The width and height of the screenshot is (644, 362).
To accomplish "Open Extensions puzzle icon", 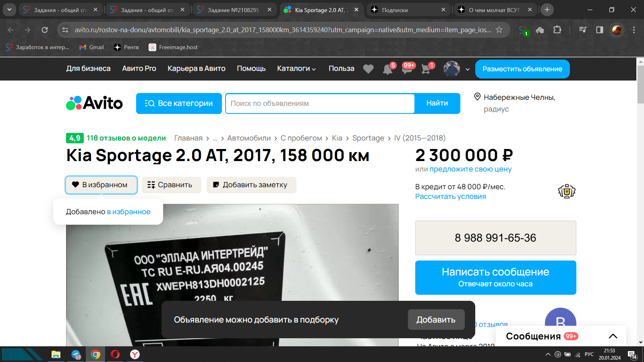I will (x=557, y=30).
